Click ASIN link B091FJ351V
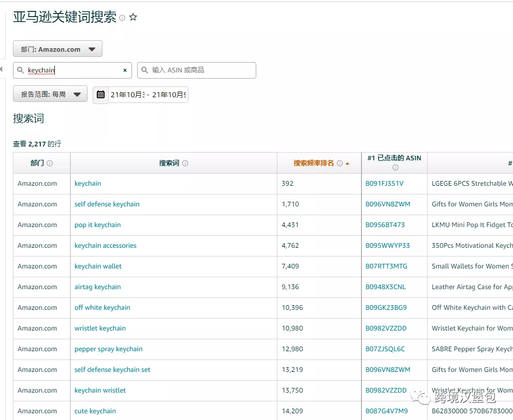This screenshot has width=513, height=420. (x=384, y=184)
